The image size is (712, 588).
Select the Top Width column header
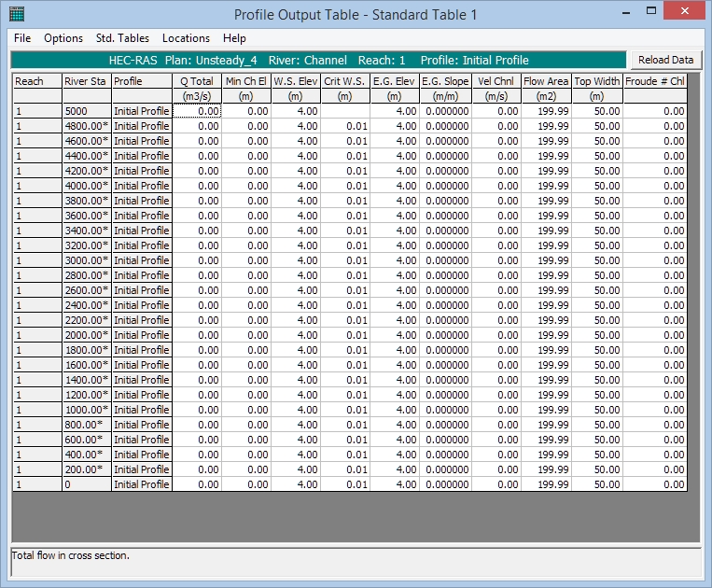(x=597, y=81)
